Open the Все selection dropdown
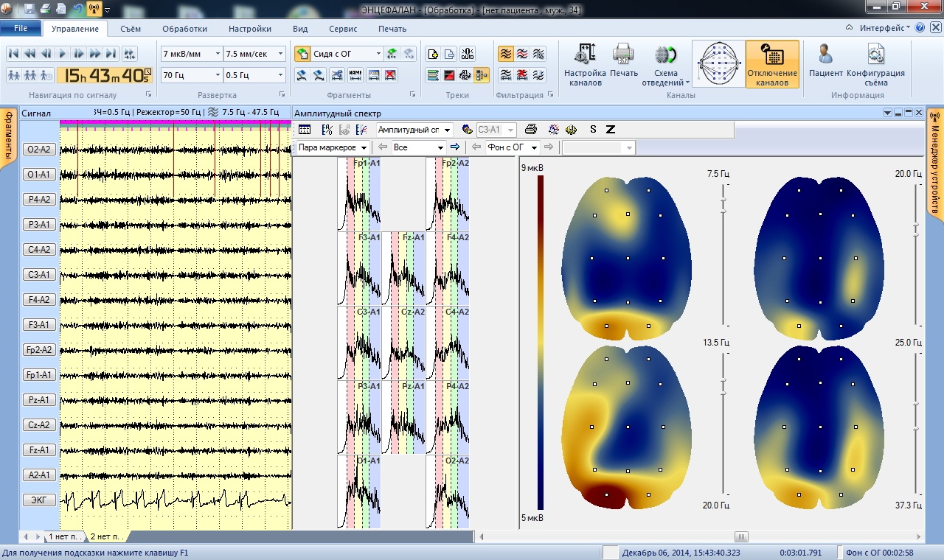This screenshot has width=944, height=560. point(418,147)
